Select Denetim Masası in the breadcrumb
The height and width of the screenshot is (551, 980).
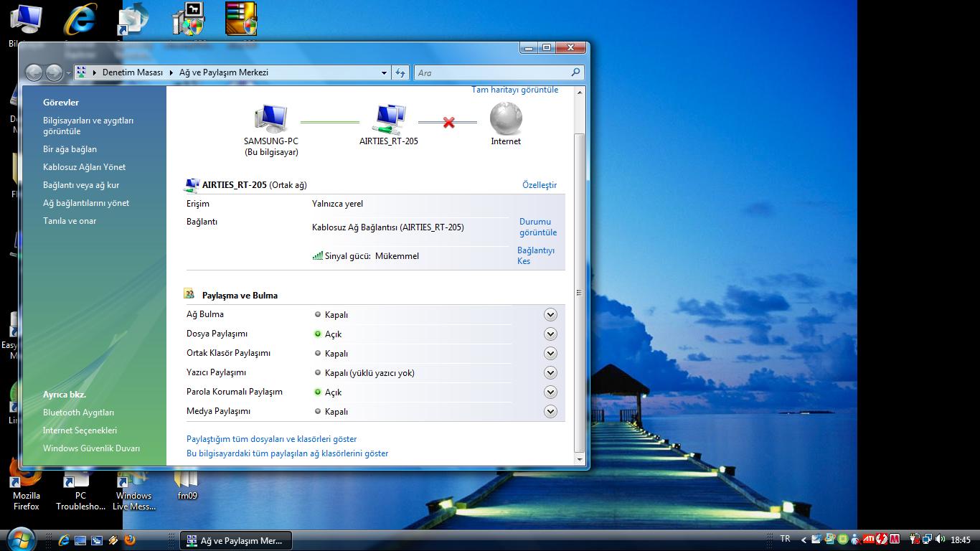pyautogui.click(x=132, y=72)
